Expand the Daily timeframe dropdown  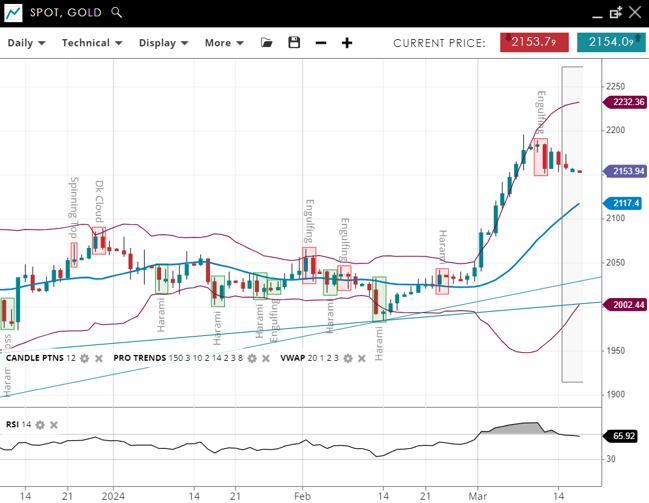[26, 43]
